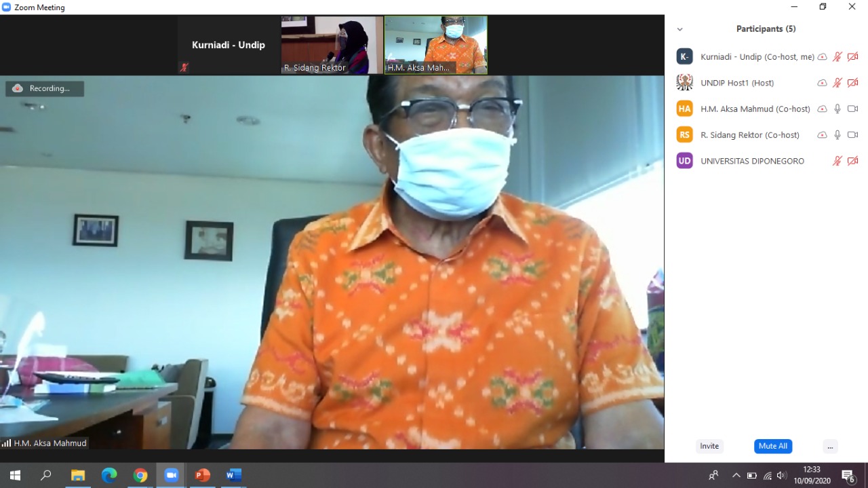Click R. Sidang Rektor's cloud recording icon
The image size is (868, 488).
tap(822, 135)
